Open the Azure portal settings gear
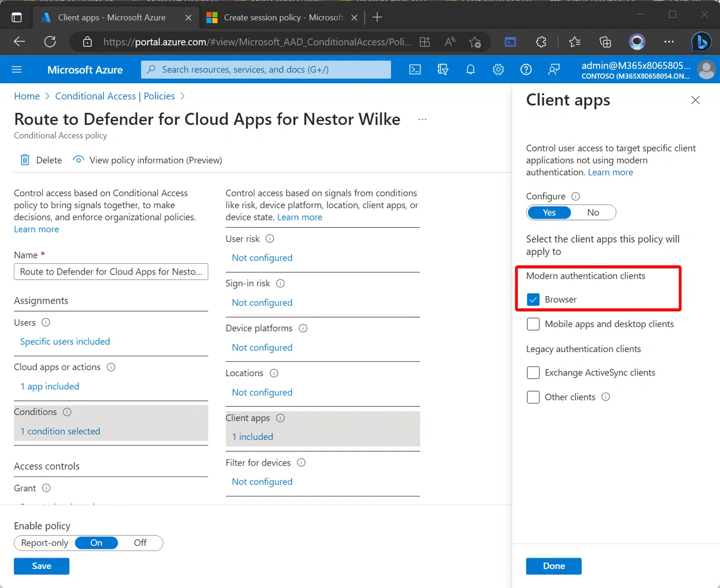Image resolution: width=720 pixels, height=588 pixels. (498, 69)
